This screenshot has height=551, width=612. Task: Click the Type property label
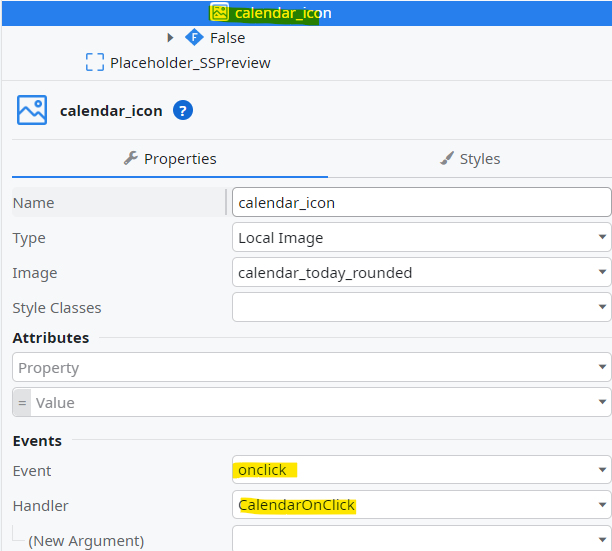click(29, 238)
